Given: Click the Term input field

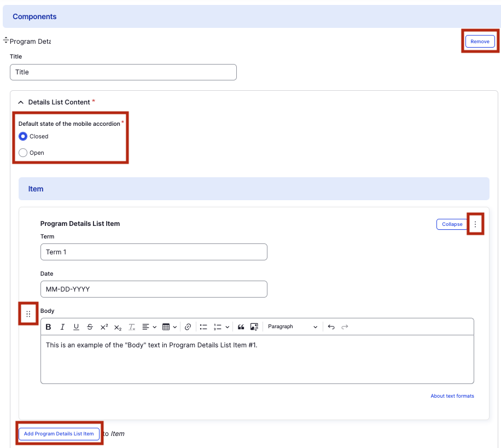Looking at the screenshot, I should [154, 252].
